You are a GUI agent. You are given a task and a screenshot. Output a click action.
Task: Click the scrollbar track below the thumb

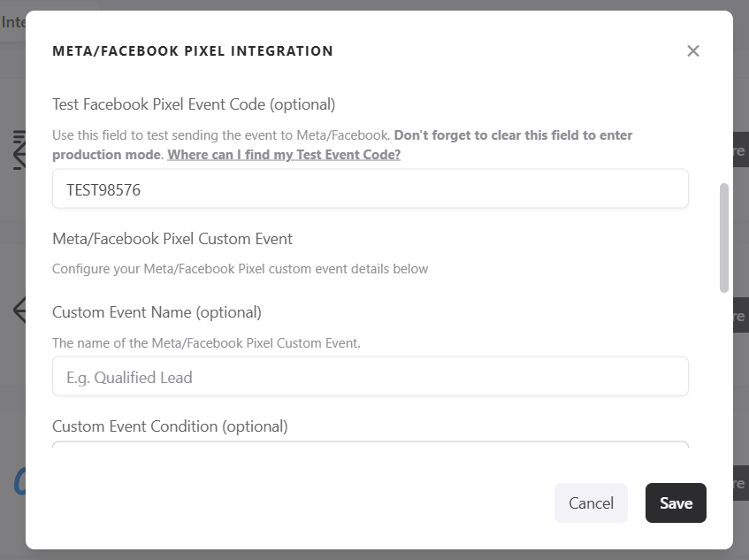pyautogui.click(x=724, y=372)
